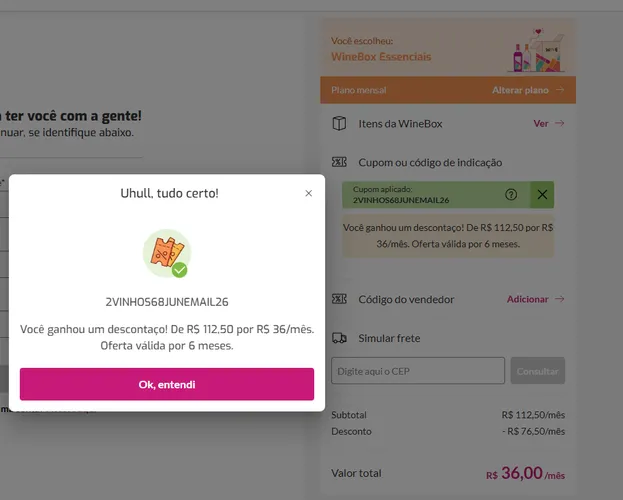Click the 'Ok, entendi' button
Viewport: 623px width, 500px height.
coord(167,384)
